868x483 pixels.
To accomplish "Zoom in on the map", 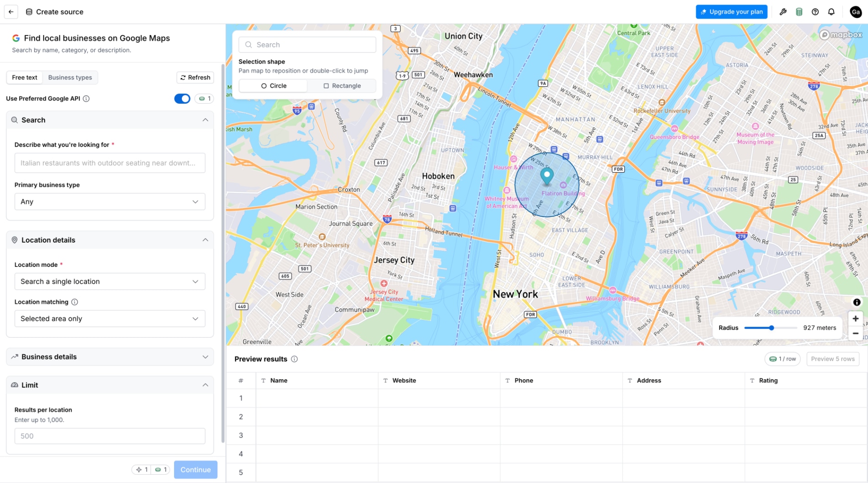I will click(x=856, y=318).
